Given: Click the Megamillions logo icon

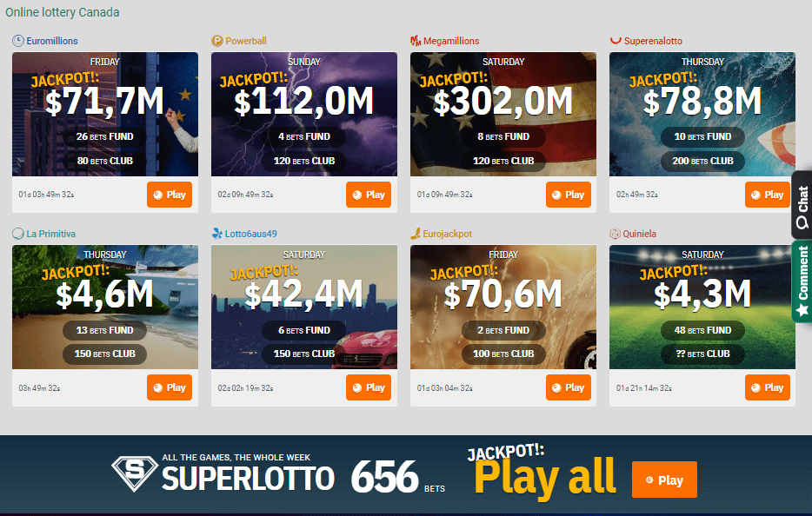Looking at the screenshot, I should (416, 41).
